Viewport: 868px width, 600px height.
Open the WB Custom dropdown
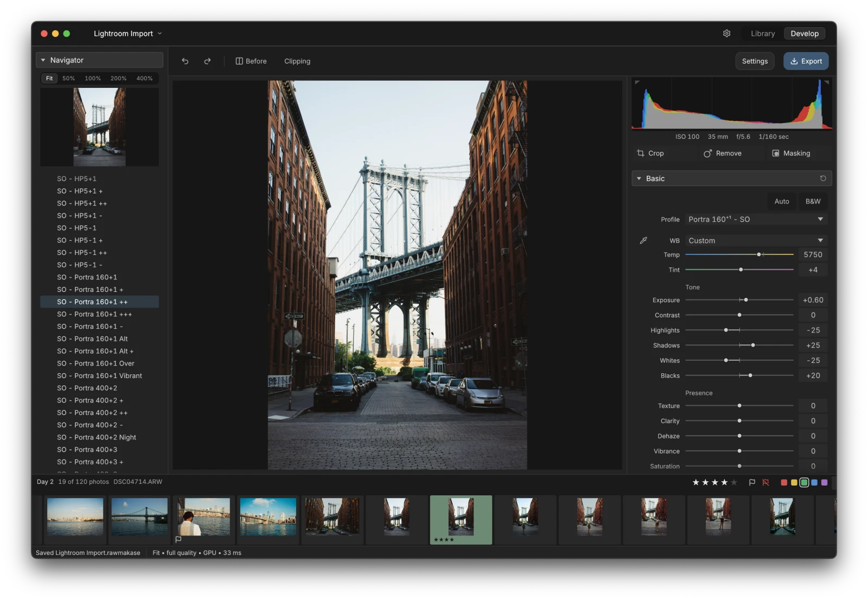coord(756,240)
